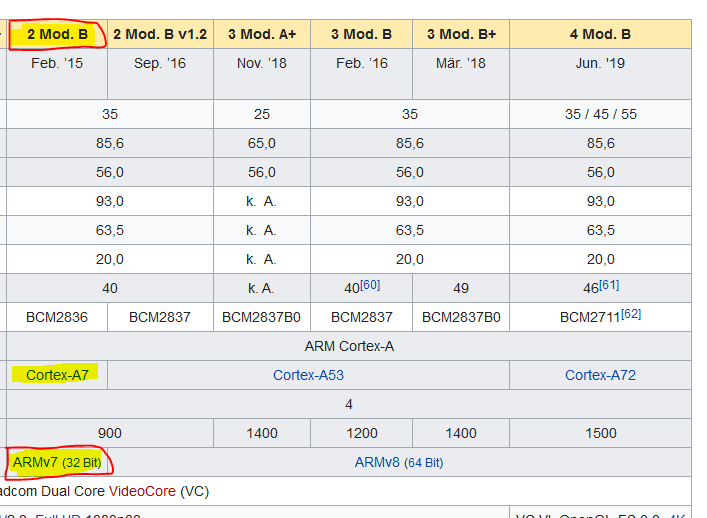Click footnote reference [60]
The height and width of the screenshot is (518, 707).
370,285
